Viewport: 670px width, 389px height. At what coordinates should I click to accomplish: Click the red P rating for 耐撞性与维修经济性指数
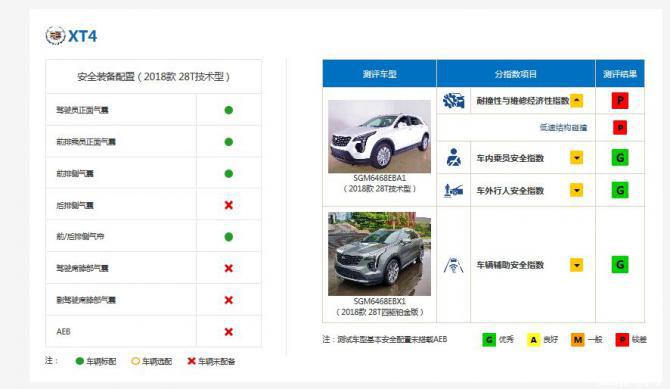pos(620,101)
